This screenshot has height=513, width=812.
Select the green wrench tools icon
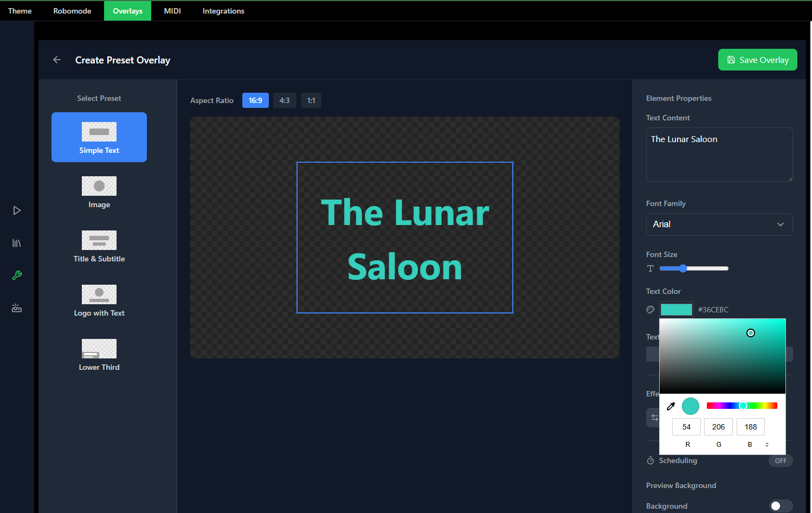(x=17, y=275)
